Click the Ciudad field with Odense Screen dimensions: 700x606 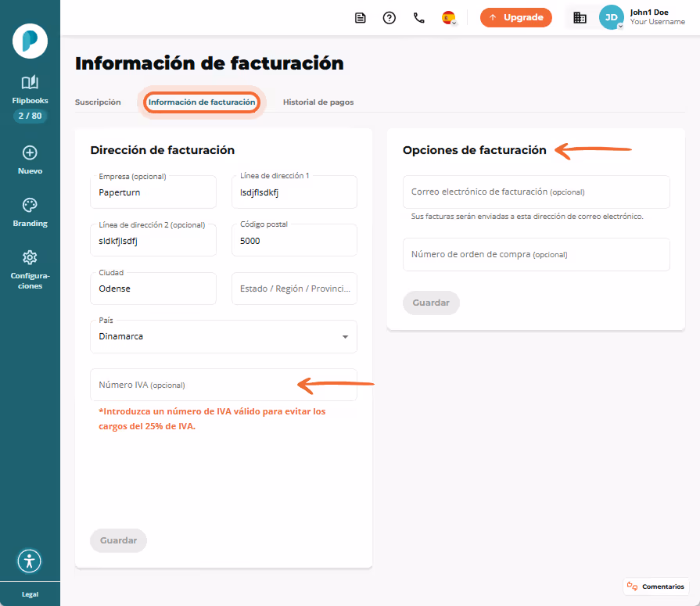153,289
